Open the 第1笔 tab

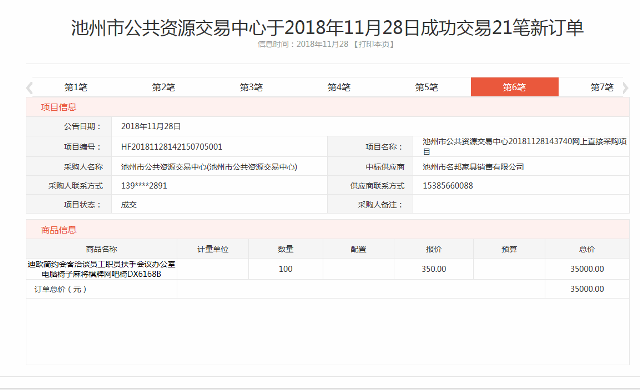[76, 87]
